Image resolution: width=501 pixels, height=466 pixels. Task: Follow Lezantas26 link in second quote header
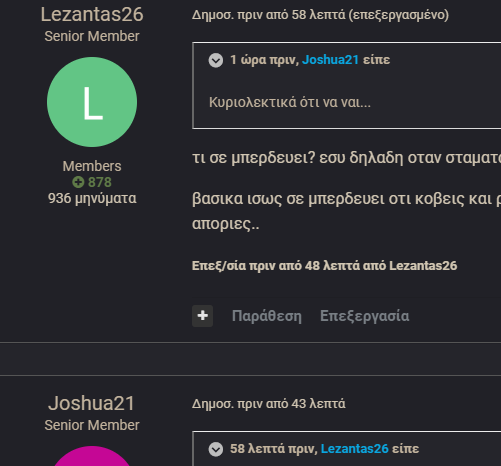pos(354,449)
